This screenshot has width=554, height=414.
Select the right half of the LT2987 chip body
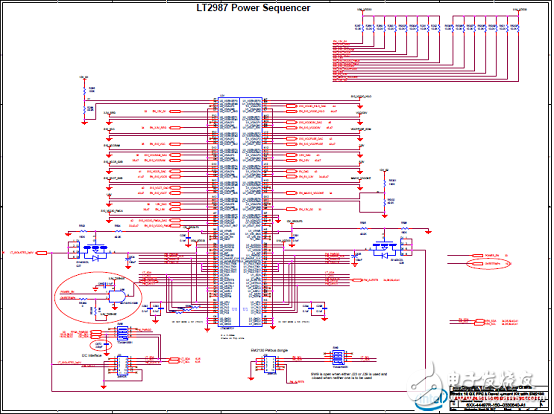pyautogui.click(x=251, y=212)
